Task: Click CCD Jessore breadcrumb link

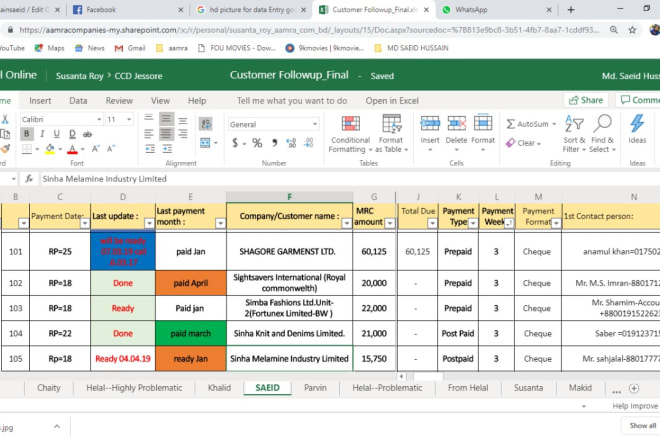Action: (138, 76)
